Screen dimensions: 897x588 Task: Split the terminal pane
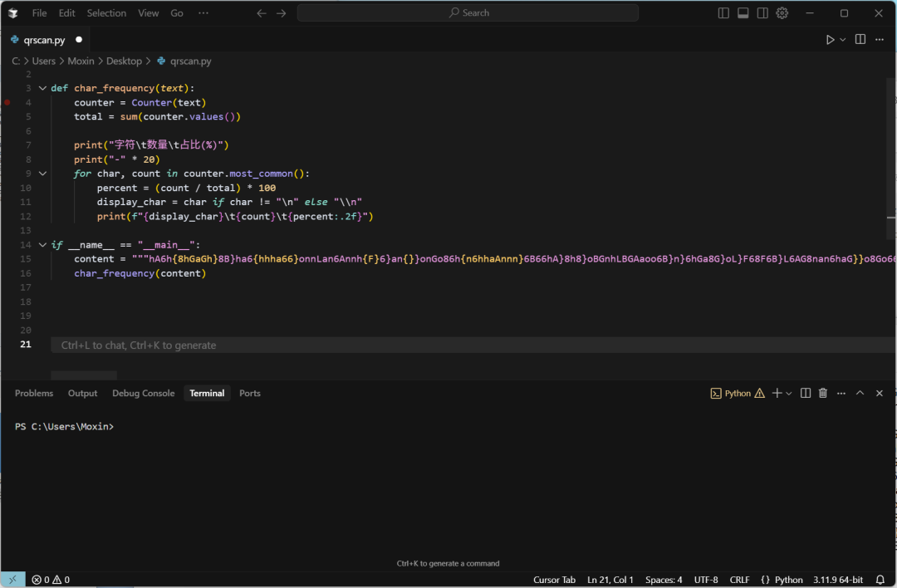pos(806,393)
